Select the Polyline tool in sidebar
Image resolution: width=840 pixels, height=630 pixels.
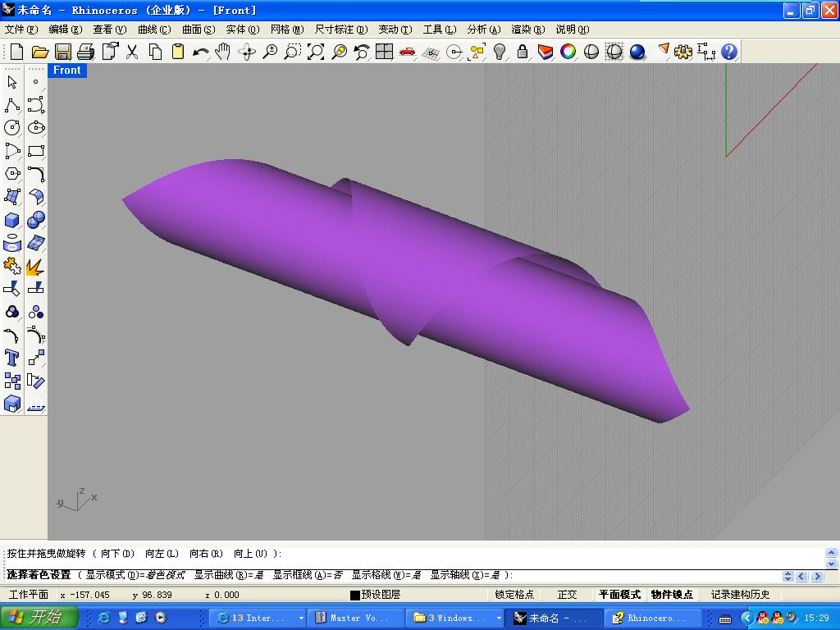[12, 105]
